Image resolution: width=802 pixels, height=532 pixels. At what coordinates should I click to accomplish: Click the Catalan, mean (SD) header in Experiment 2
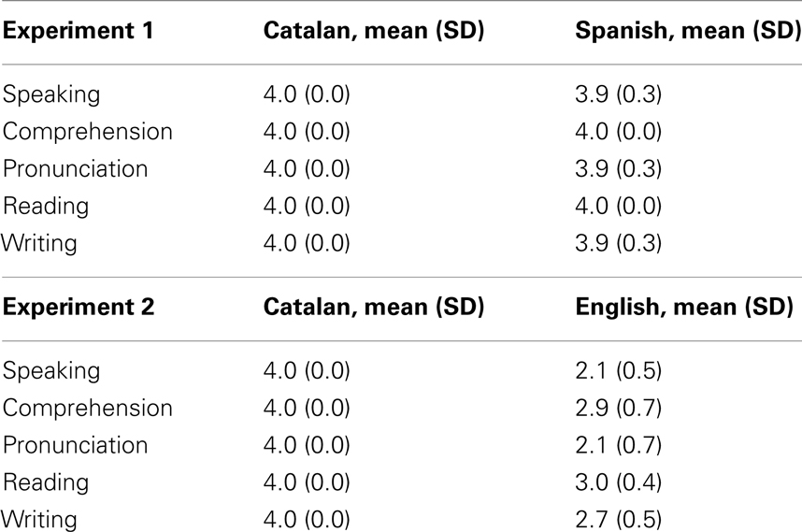tap(373, 307)
